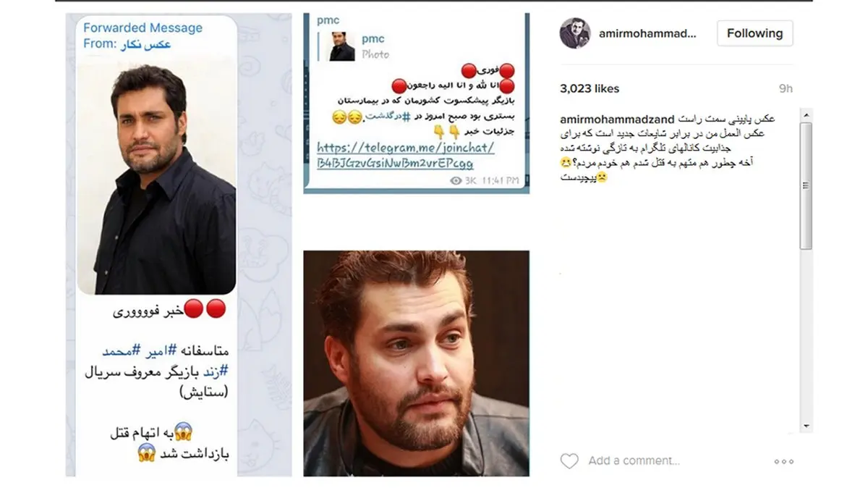
Task: Open the three-dots more options menu
Action: (784, 461)
